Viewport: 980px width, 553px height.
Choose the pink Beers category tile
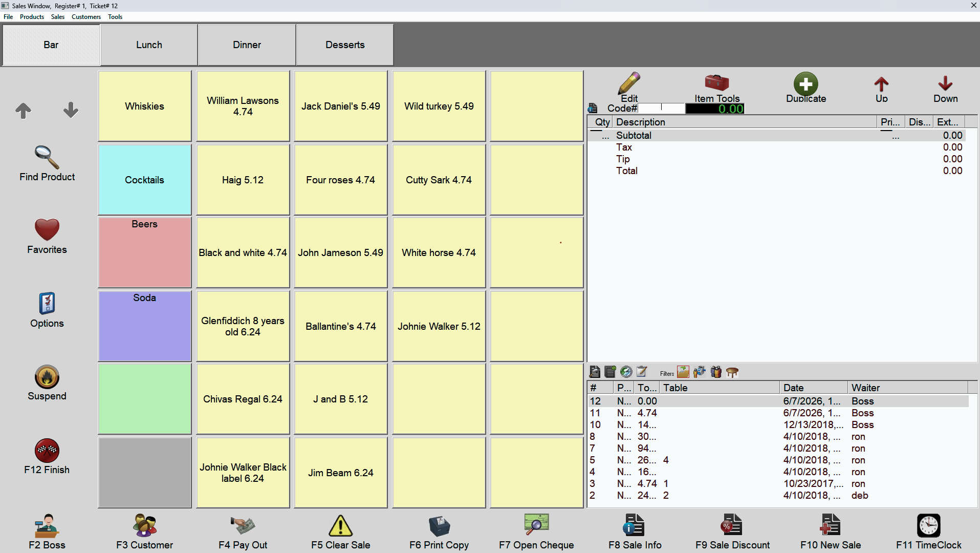coord(145,252)
